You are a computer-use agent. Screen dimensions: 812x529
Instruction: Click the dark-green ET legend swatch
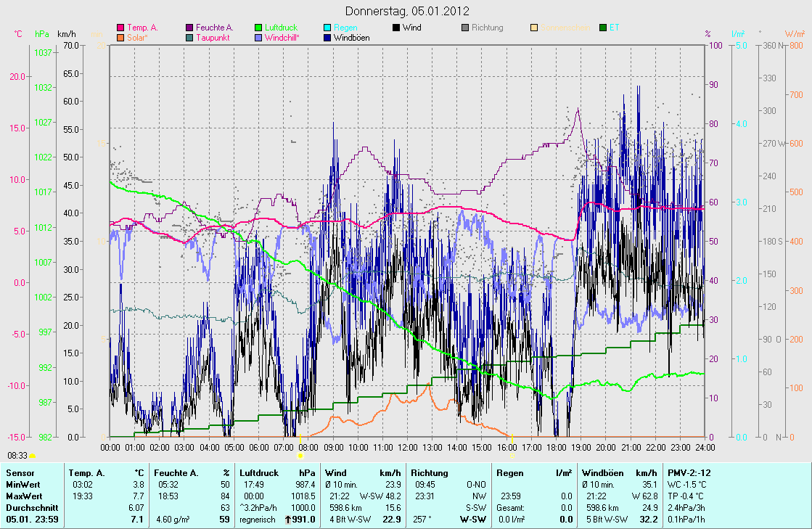coord(603,28)
